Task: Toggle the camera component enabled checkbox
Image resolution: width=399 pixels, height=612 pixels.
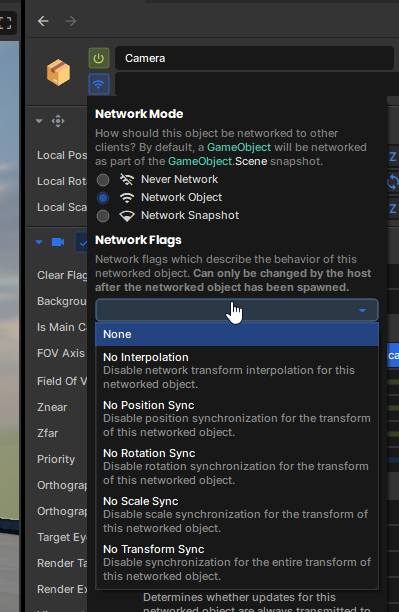Action: click(81, 242)
